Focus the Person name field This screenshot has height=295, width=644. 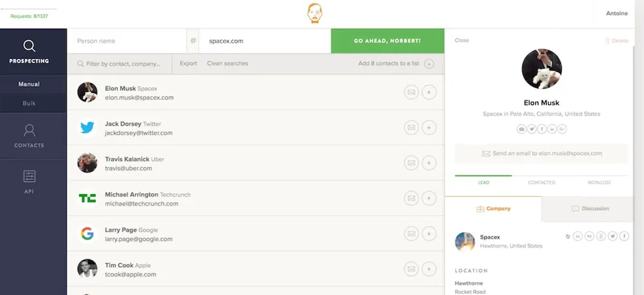pyautogui.click(x=127, y=41)
